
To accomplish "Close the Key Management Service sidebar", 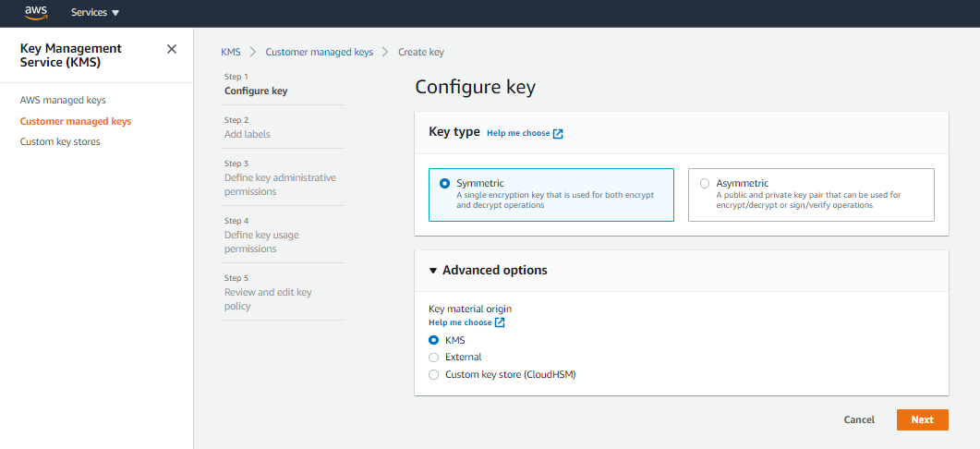I will [x=171, y=49].
